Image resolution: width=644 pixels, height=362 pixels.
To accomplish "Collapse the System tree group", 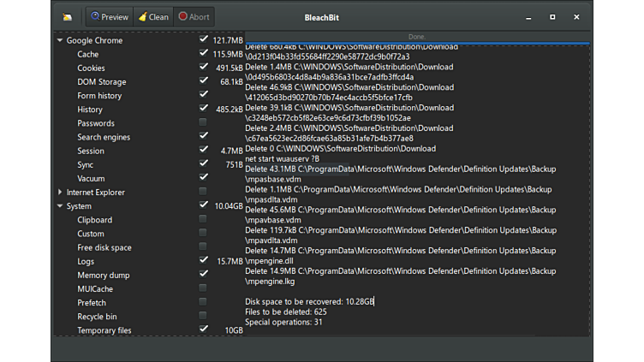I will tap(60, 206).
